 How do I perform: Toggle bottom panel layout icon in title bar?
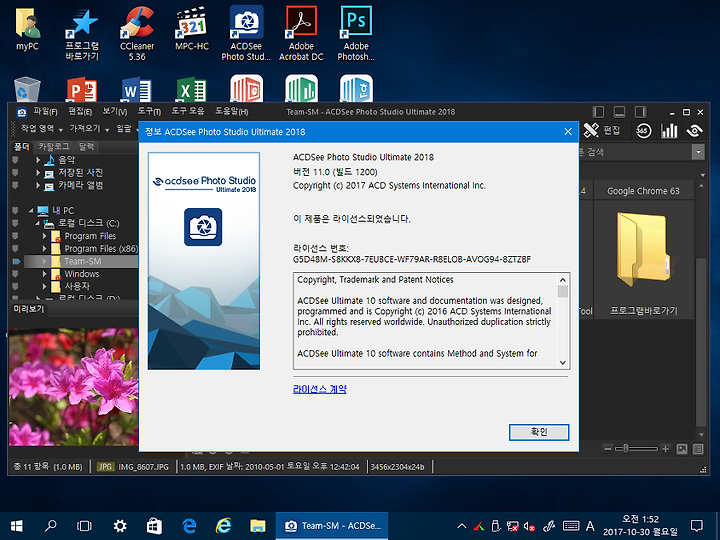(x=619, y=112)
